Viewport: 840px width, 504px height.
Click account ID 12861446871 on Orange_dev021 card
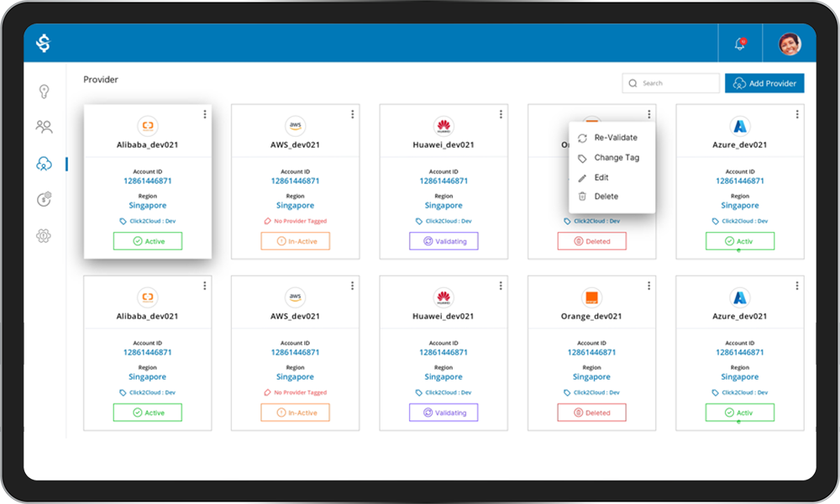point(591,353)
